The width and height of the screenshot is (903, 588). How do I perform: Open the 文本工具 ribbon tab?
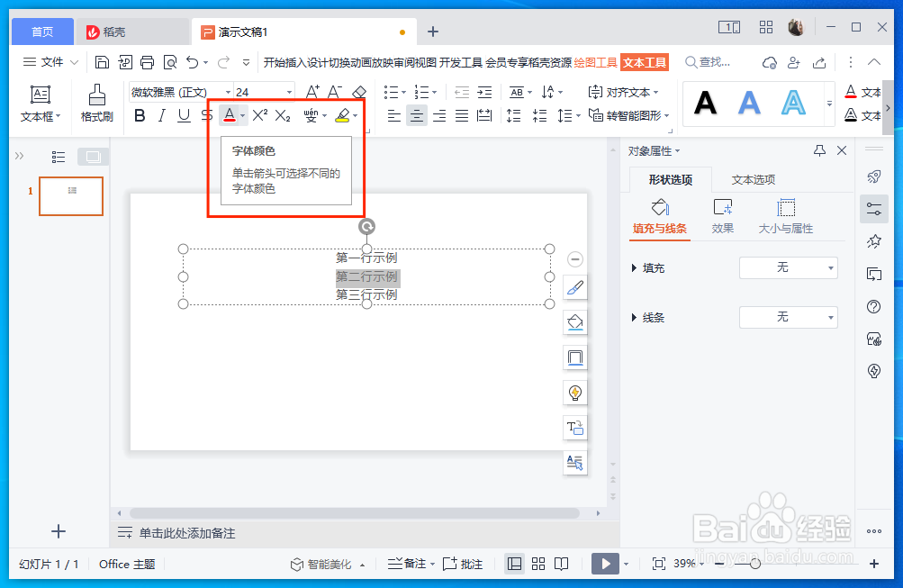(645, 62)
